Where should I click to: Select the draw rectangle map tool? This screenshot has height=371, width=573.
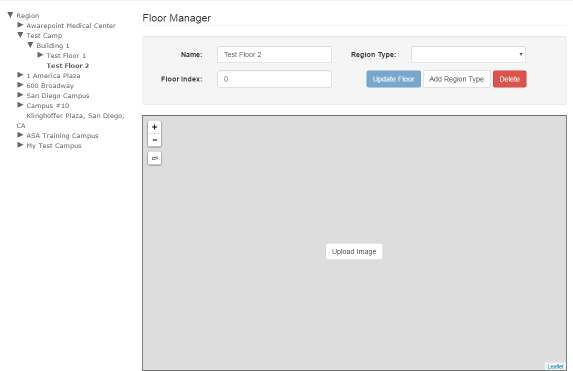(155, 158)
